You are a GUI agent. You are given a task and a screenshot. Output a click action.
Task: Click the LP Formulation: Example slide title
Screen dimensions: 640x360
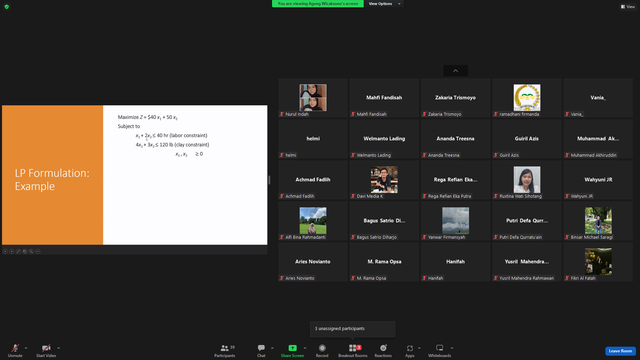point(52,180)
